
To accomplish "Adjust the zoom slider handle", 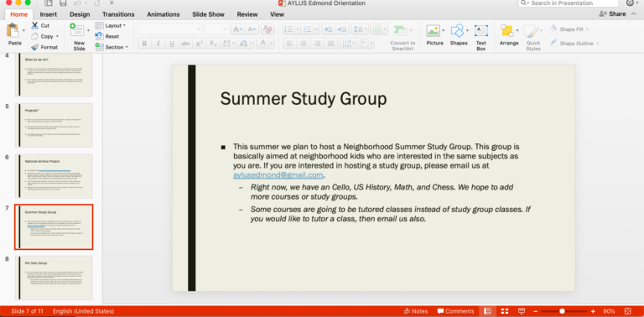I will [562, 311].
